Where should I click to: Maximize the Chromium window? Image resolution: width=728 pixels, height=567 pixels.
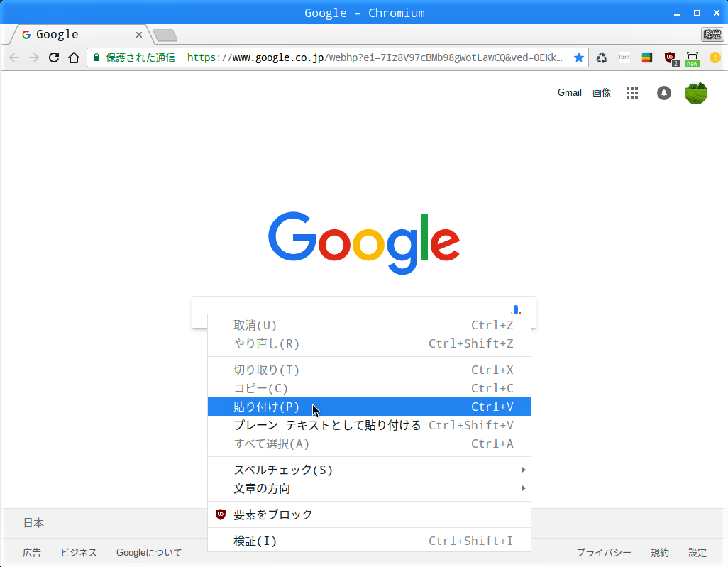click(697, 13)
